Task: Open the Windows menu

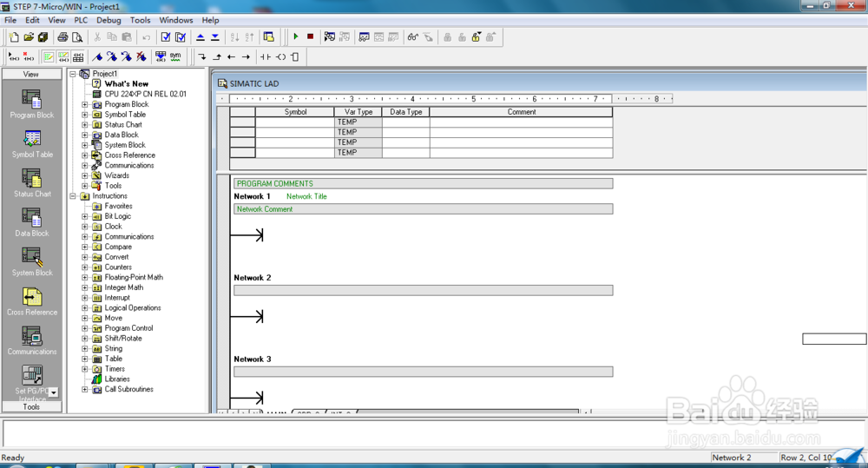Action: click(x=176, y=20)
